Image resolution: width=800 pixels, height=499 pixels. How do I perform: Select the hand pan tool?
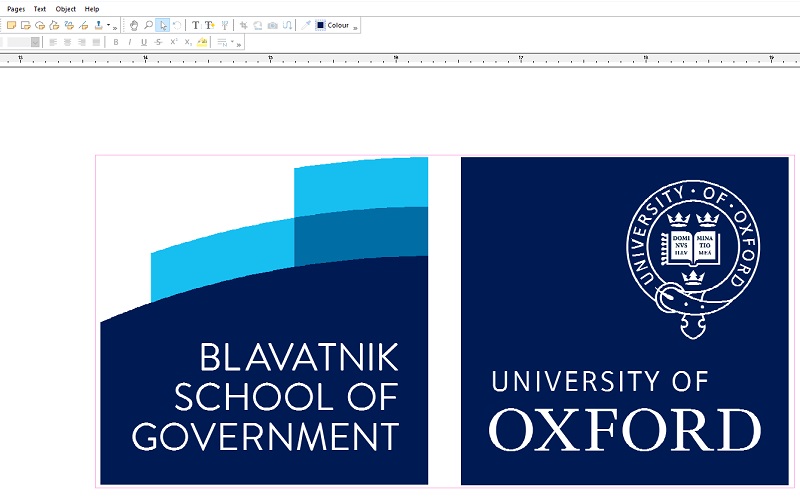tap(134, 25)
